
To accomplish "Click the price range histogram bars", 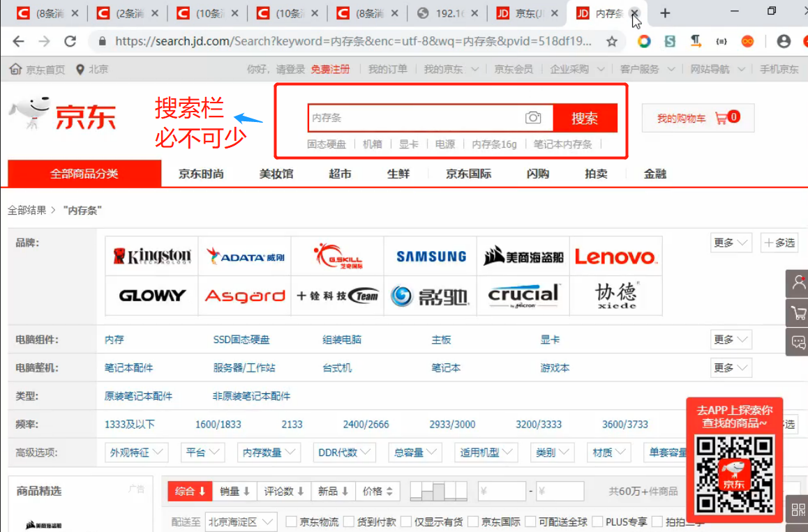I will point(438,490).
